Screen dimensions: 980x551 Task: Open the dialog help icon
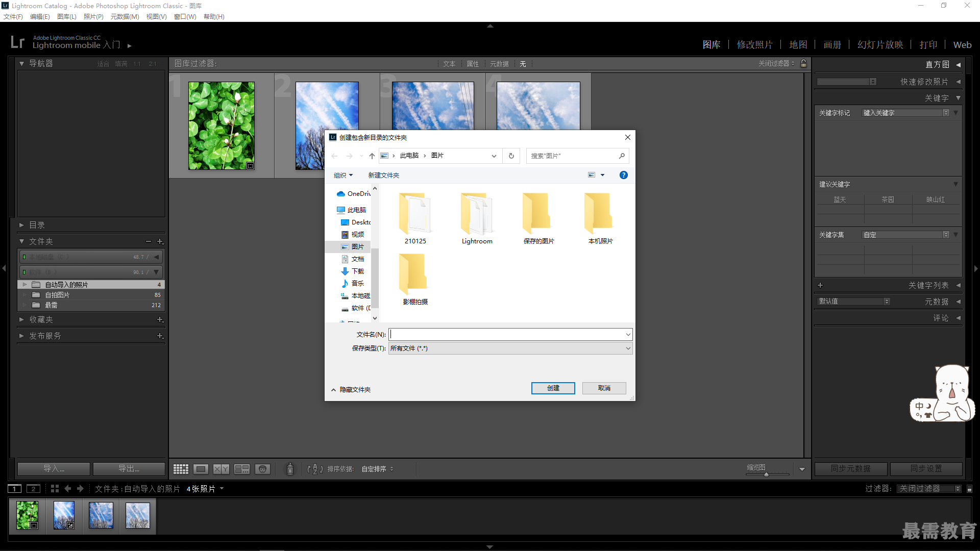624,175
